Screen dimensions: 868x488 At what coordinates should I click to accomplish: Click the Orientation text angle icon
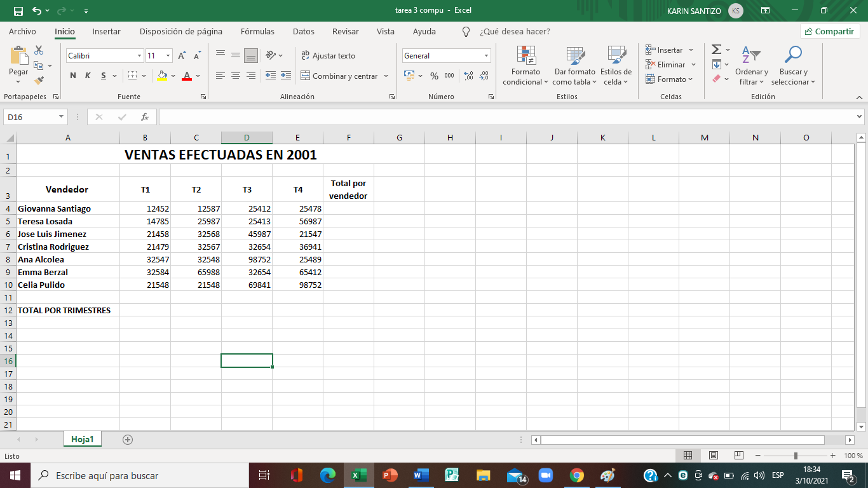click(x=271, y=55)
